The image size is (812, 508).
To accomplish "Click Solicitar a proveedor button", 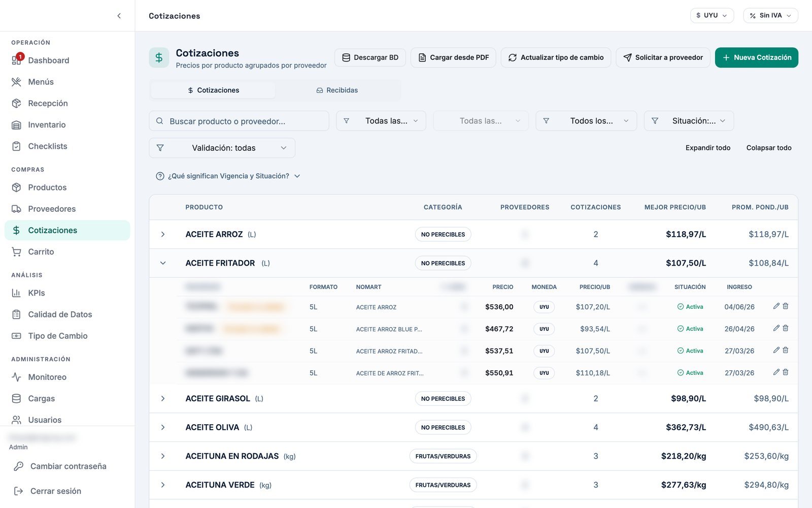I will 663,57.
